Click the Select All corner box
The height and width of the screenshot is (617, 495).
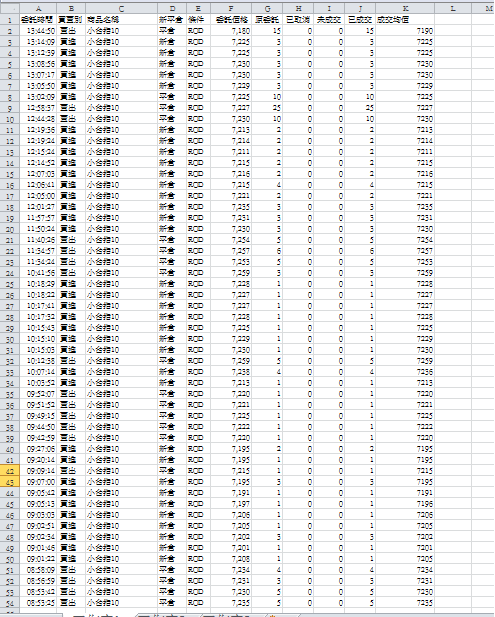click(9, 9)
